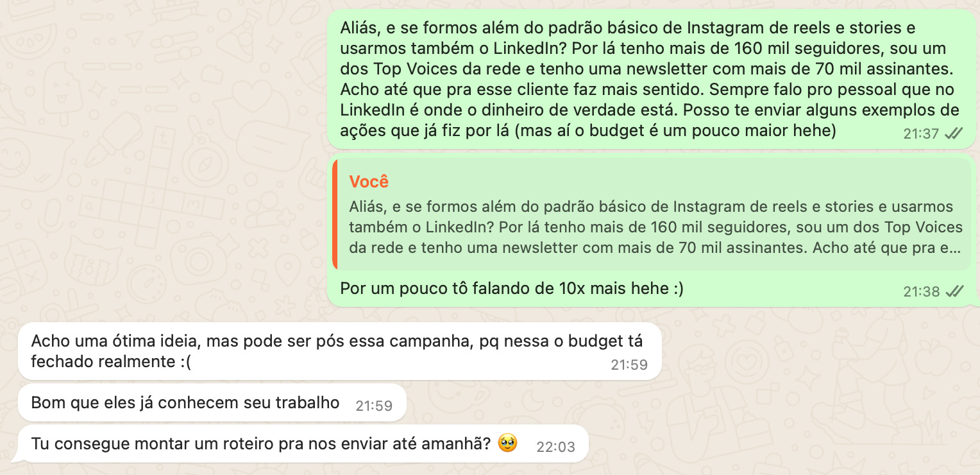
Task: Select the "Acho uma ótima ideia" incoming message
Action: point(340,351)
